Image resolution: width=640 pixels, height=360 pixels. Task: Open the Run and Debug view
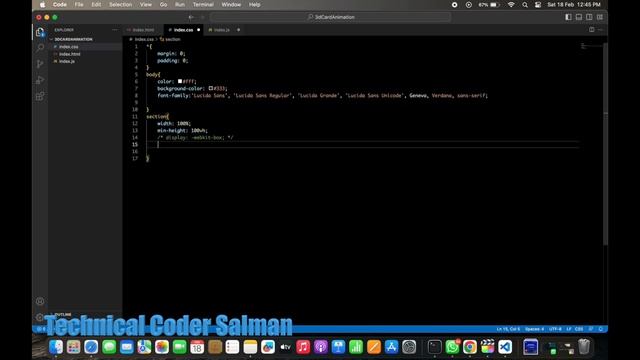[x=40, y=80]
